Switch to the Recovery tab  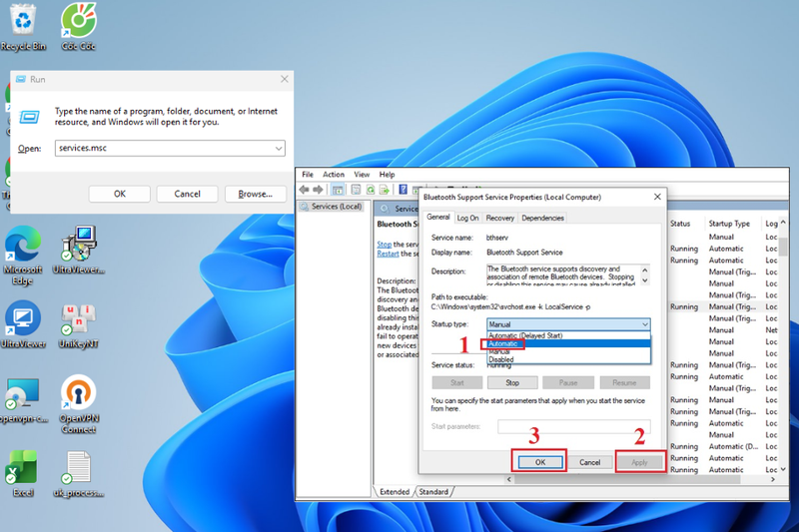click(x=500, y=218)
